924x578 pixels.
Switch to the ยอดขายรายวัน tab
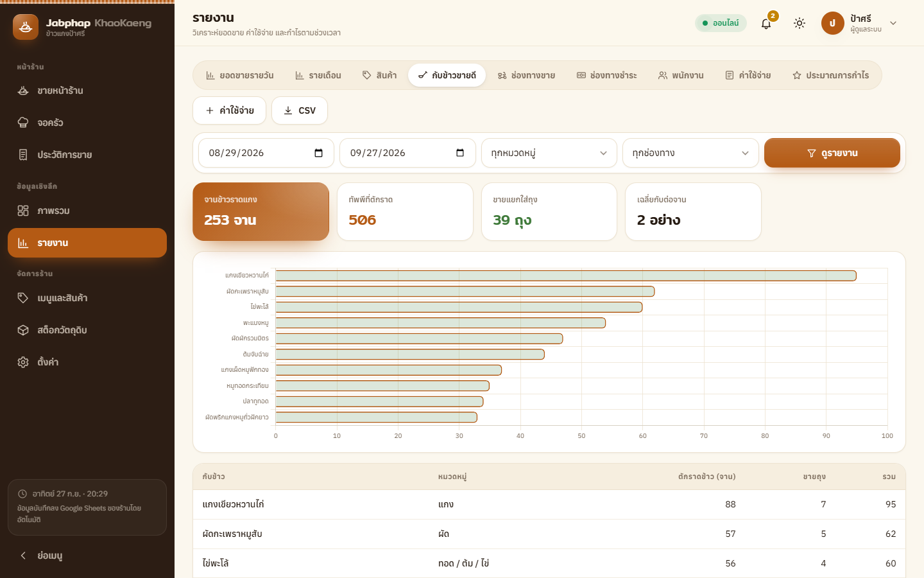pos(240,75)
